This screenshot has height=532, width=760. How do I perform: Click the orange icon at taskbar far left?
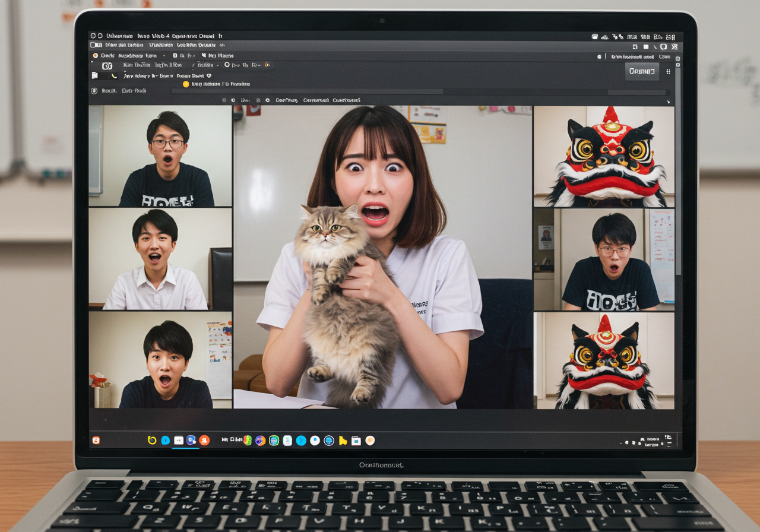pos(96,440)
